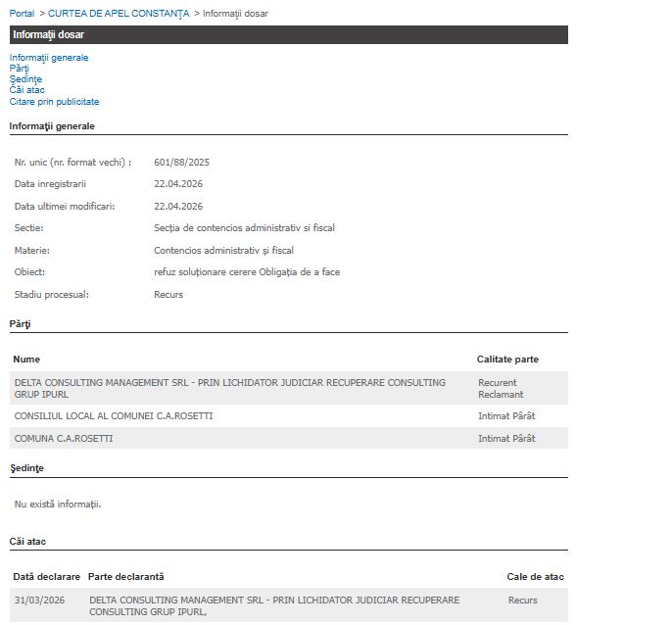Click the Cale de atac column header
Image resolution: width=672 pixels, height=625 pixels.
[x=535, y=577]
